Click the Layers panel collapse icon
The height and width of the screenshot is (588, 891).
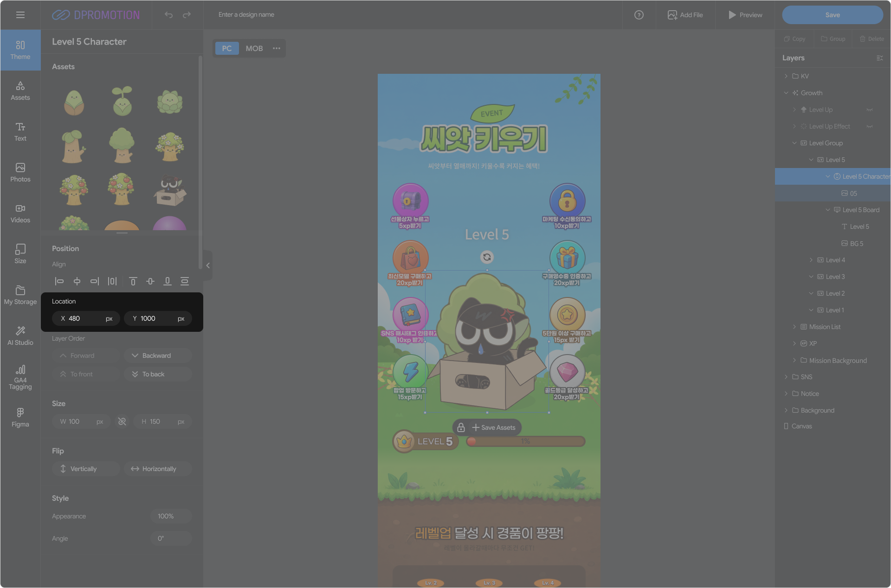pos(879,58)
